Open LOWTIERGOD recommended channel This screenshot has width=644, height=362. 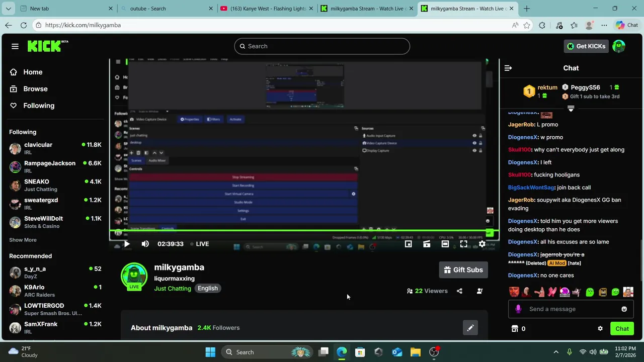point(55,309)
